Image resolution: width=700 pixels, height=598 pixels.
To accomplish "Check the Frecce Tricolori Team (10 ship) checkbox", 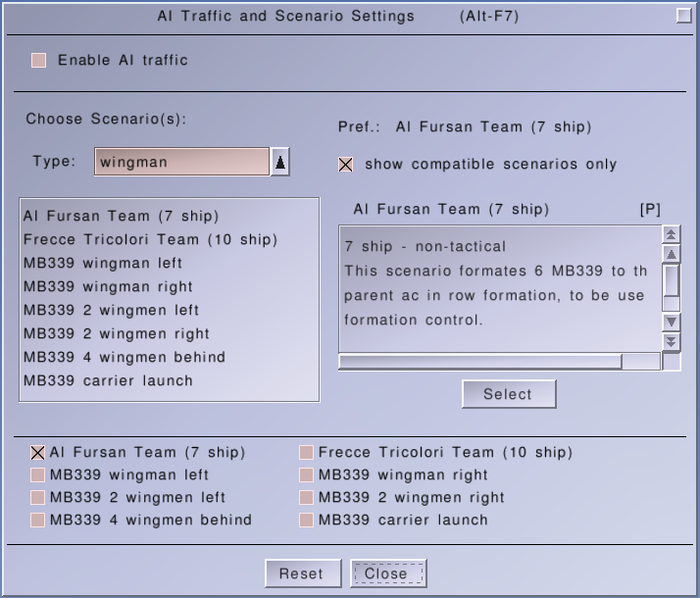I will pyautogui.click(x=306, y=453).
